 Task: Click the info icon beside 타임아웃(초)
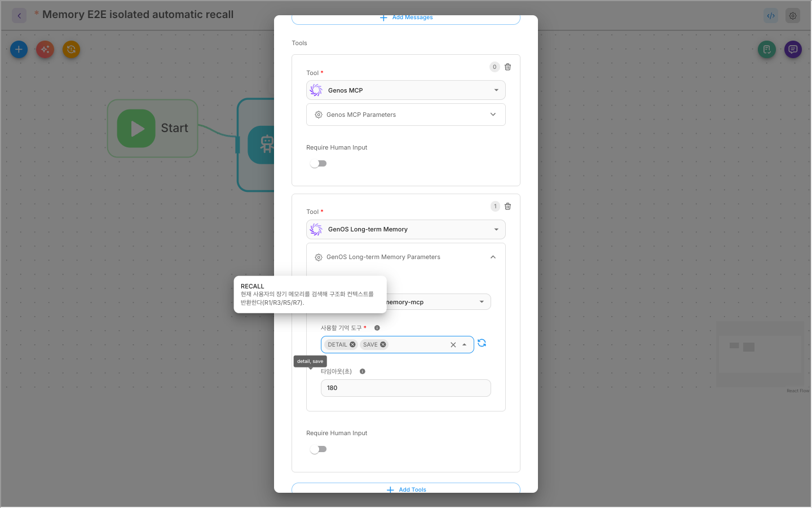[x=363, y=371]
